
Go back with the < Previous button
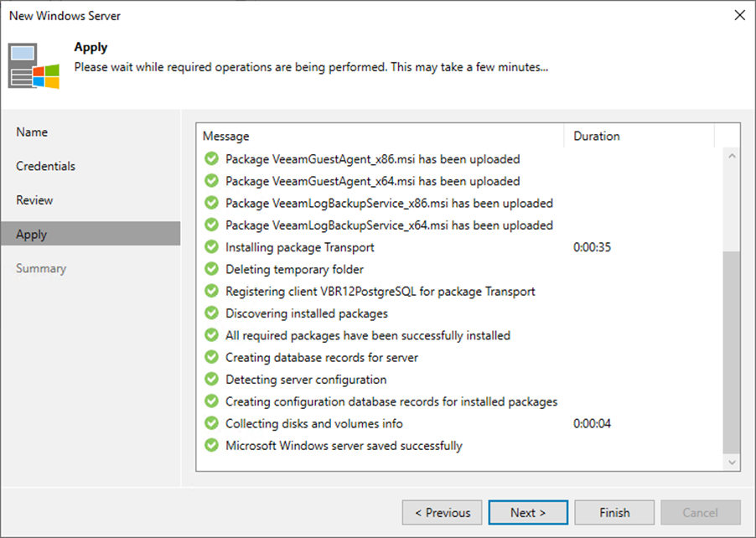click(x=443, y=513)
